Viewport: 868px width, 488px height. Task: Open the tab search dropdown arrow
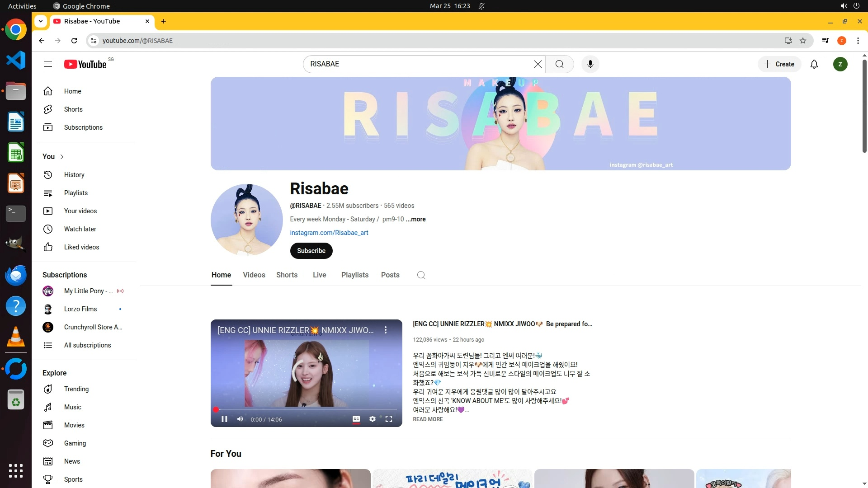click(41, 21)
